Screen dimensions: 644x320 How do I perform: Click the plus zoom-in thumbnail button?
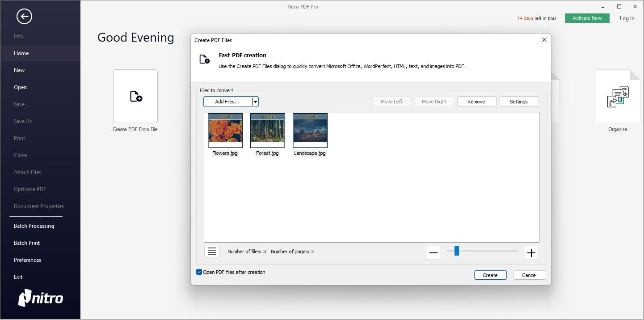531,253
